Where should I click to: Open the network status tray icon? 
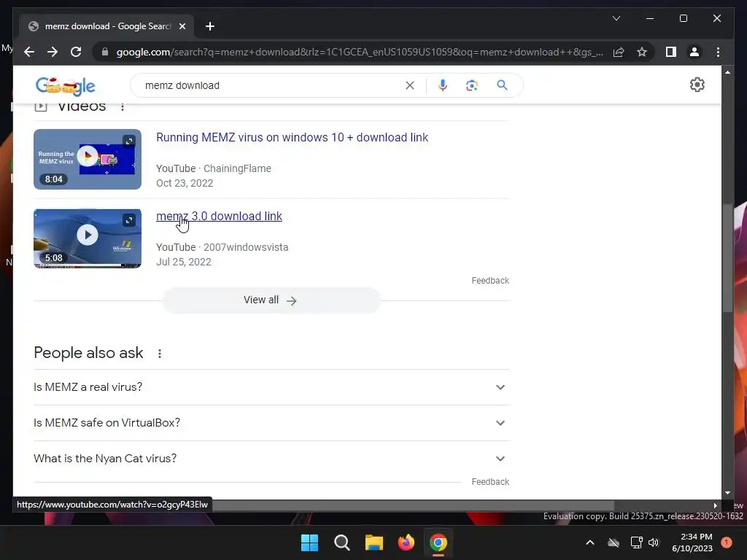(636, 542)
